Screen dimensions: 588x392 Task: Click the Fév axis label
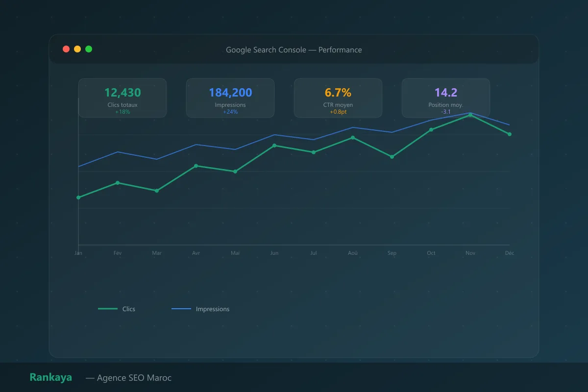[x=118, y=253]
